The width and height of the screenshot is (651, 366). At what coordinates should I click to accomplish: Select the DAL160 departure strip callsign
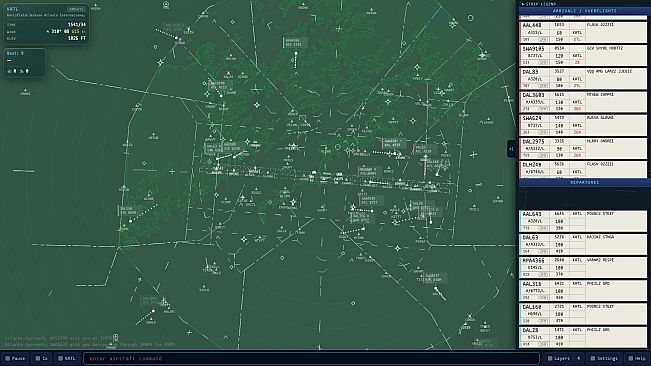point(532,307)
